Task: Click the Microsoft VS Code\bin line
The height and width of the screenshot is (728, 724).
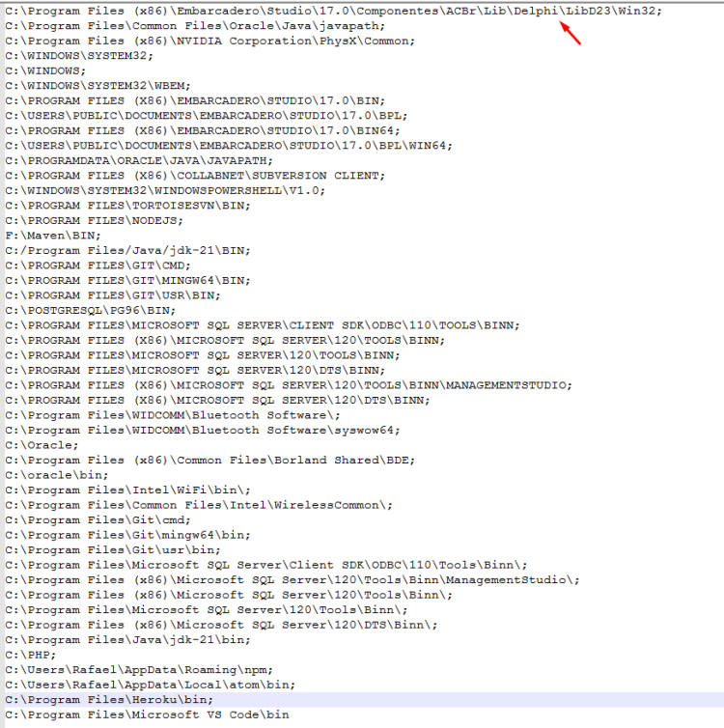Action: 147,714
